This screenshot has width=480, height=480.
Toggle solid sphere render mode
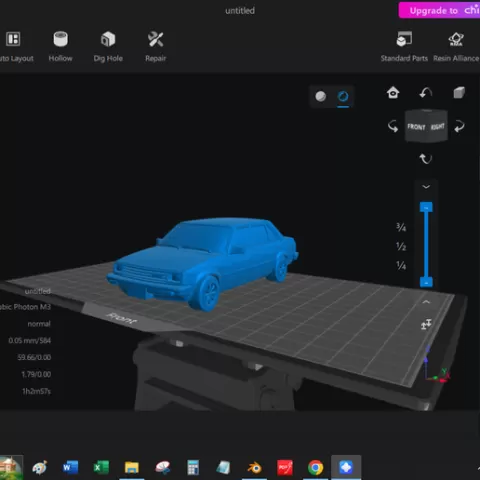click(x=321, y=96)
